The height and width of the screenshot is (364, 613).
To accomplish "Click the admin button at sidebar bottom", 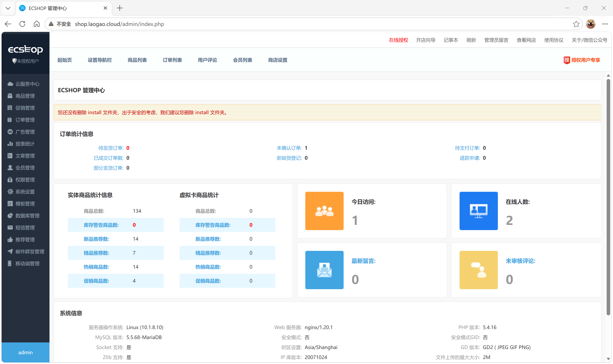I will coord(26,352).
